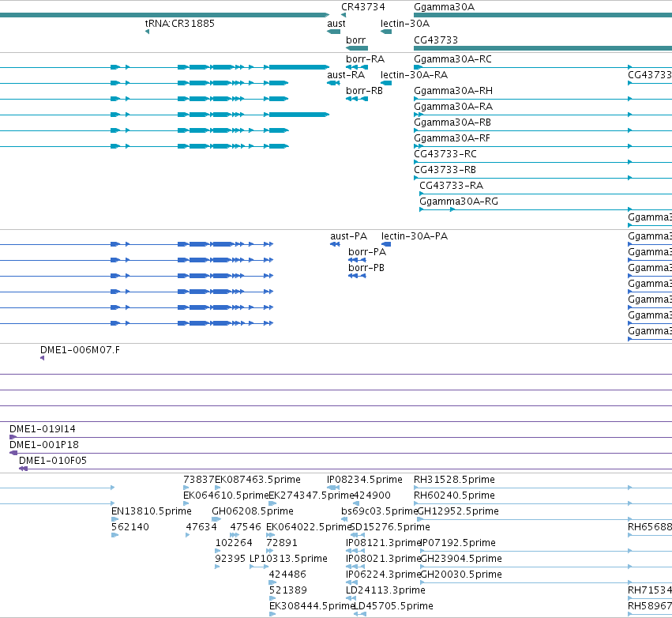Click the LP10313.5prime EST label
This screenshot has height=618, width=672.
[x=288, y=559]
